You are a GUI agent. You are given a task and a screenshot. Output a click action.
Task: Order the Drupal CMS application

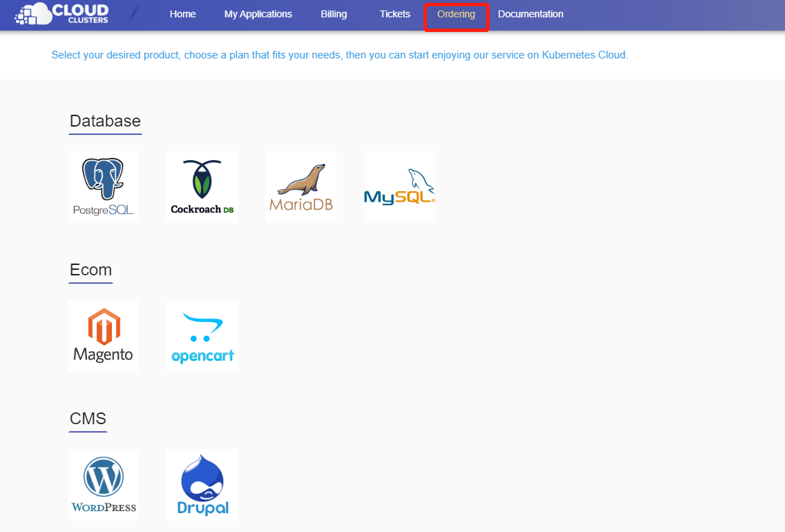click(202, 484)
